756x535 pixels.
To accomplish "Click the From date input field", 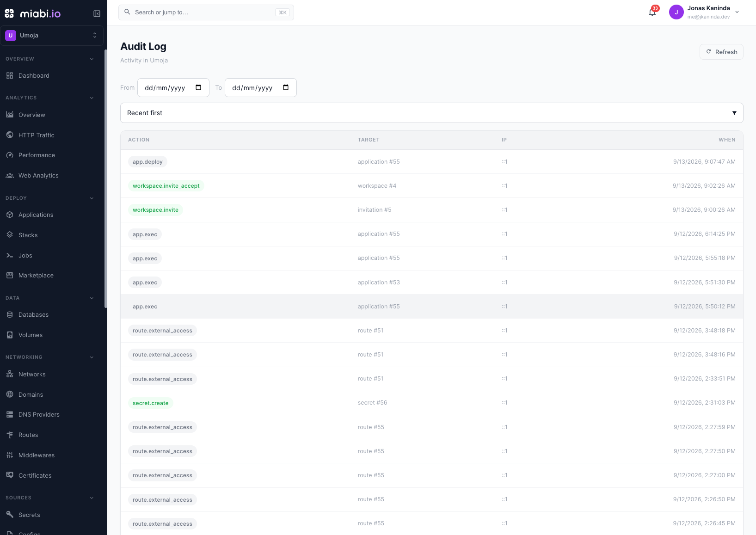I will click(x=173, y=88).
